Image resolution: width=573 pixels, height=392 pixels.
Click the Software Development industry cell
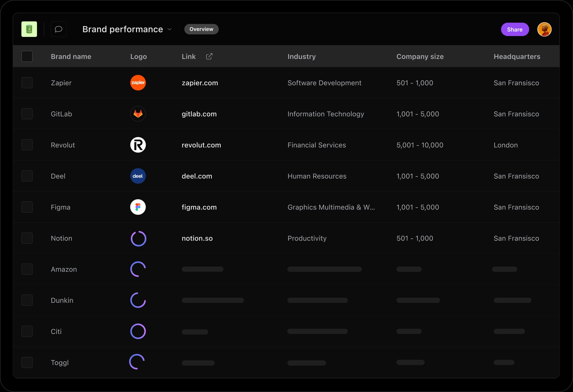click(x=324, y=83)
